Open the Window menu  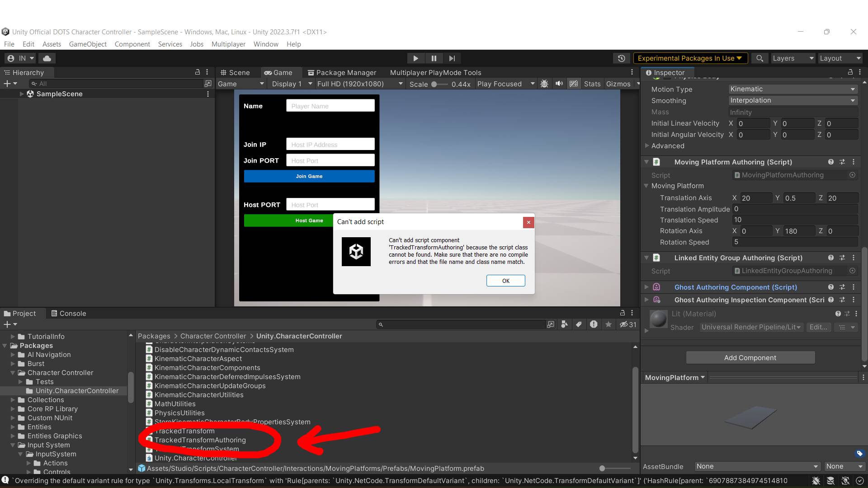265,44
